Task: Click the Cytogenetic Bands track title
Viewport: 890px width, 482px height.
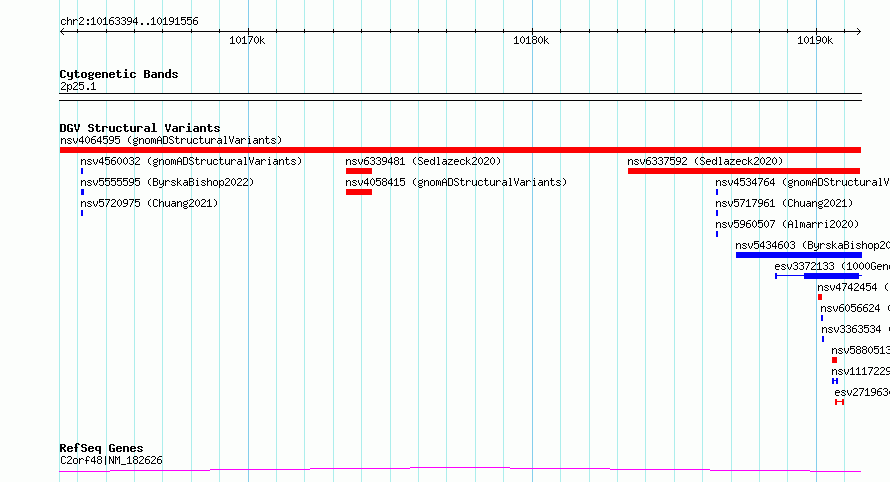Action: coord(119,74)
